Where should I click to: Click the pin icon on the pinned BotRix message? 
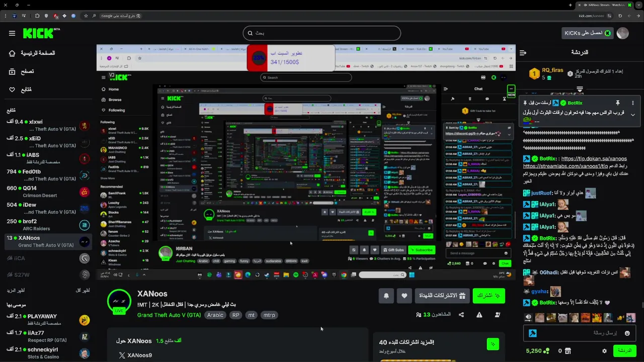(617, 103)
